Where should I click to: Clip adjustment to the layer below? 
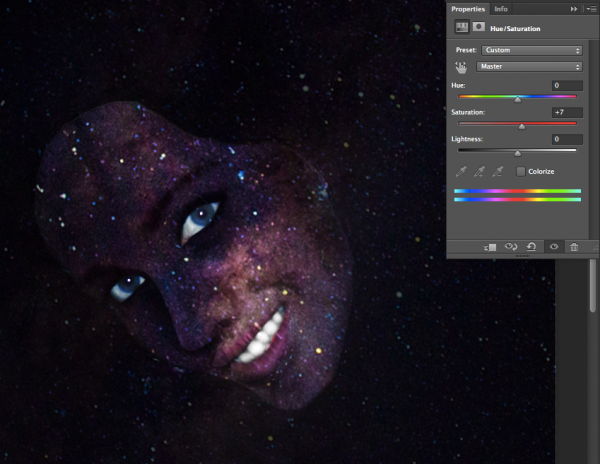pyautogui.click(x=489, y=246)
